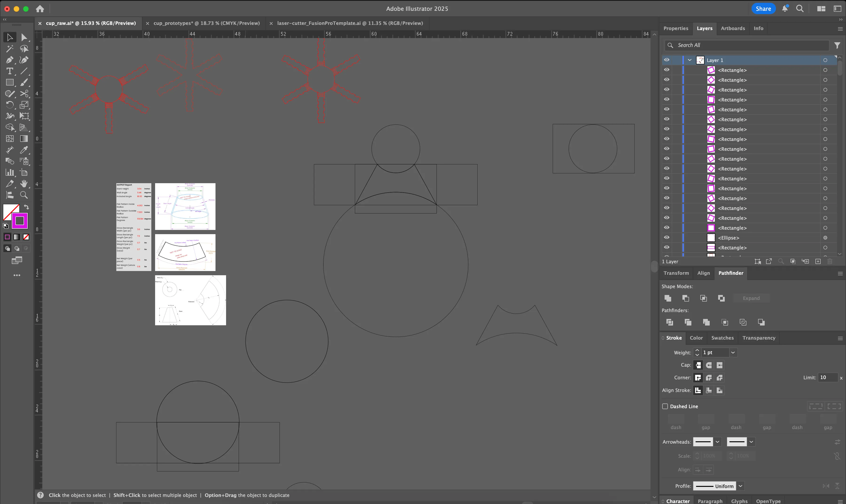Image resolution: width=846 pixels, height=504 pixels.
Task: Click the Share button
Action: pyautogui.click(x=763, y=9)
